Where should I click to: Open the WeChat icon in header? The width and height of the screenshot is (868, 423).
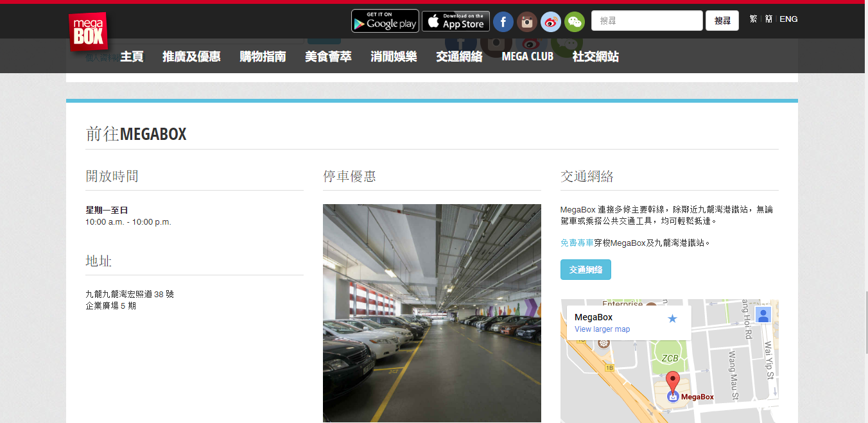point(575,22)
